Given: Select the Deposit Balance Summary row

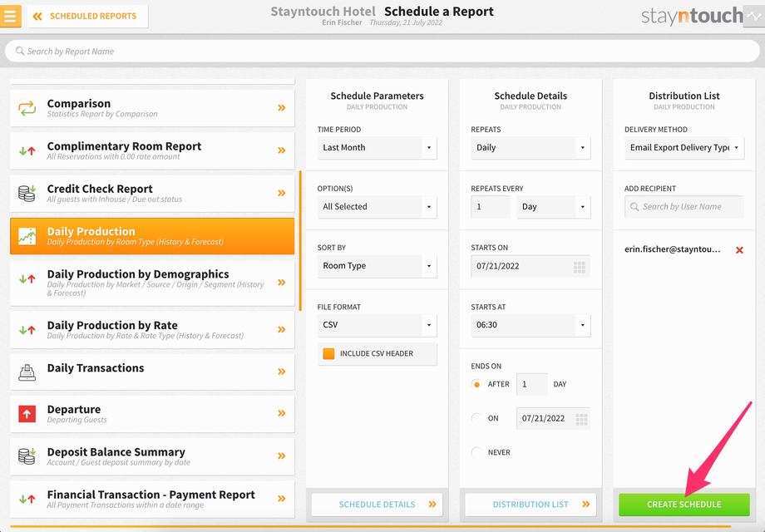Looking at the screenshot, I should click(x=152, y=456).
